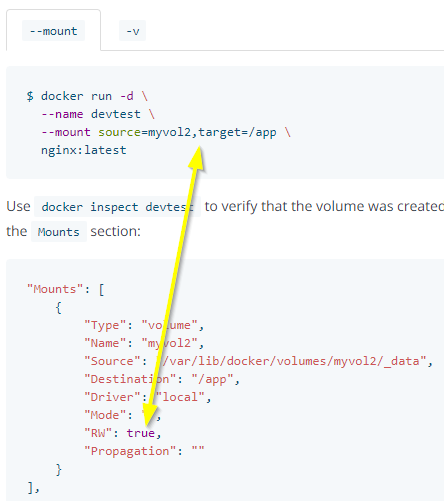Click the docker run -d command line

click(x=87, y=96)
